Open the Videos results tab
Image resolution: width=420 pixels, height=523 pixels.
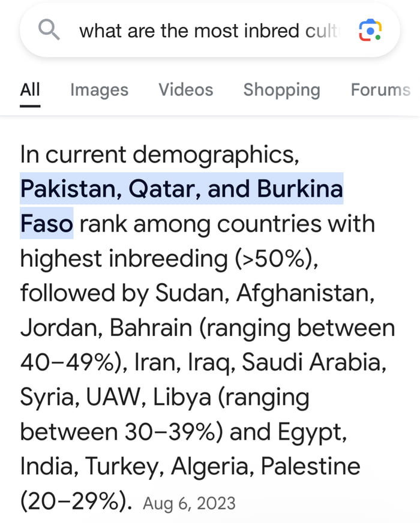(x=185, y=89)
